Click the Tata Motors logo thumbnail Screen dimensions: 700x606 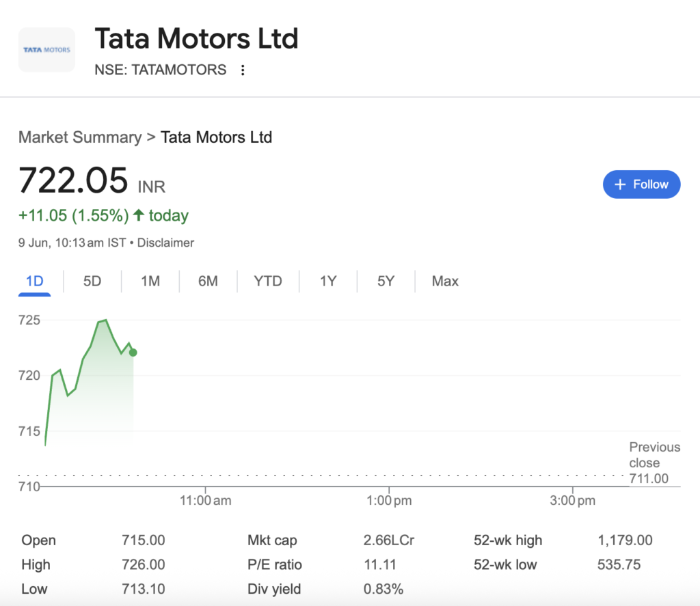pos(47,50)
